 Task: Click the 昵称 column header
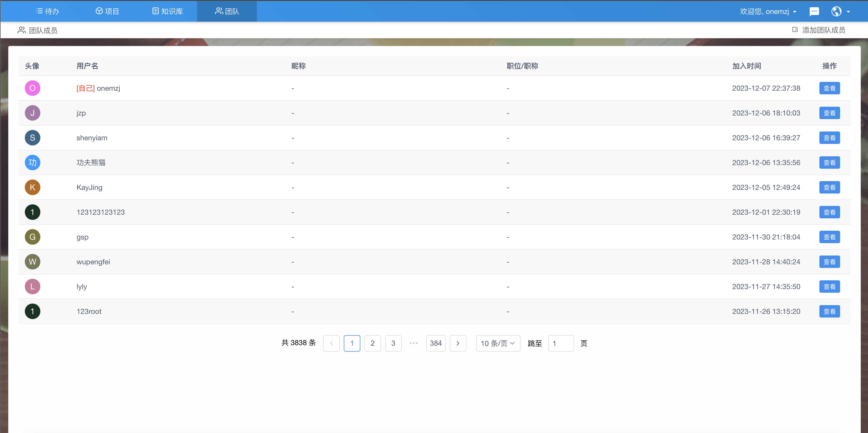tap(299, 66)
